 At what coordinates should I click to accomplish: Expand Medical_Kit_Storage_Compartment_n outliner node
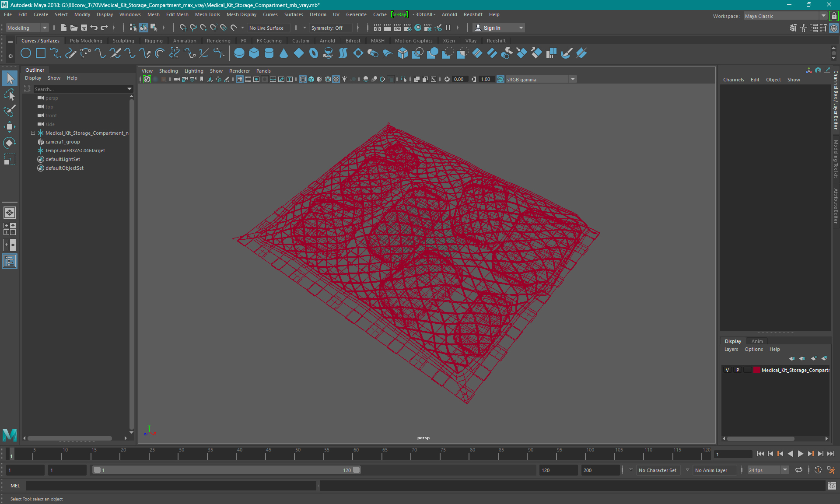pos(32,133)
